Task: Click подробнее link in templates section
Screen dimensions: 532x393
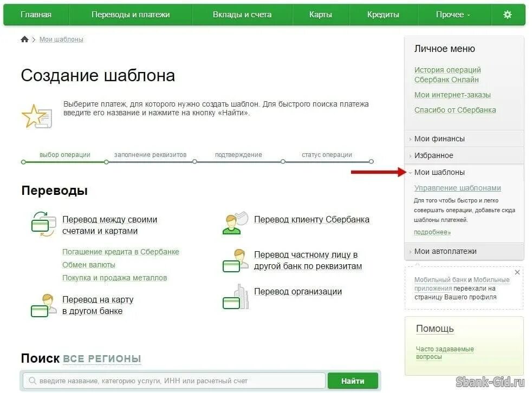Action: tap(432, 232)
